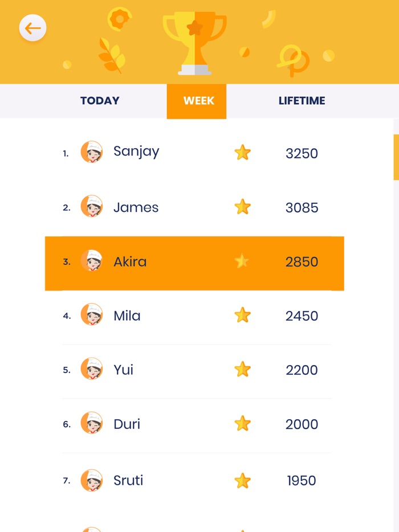The height and width of the screenshot is (532, 399).
Task: Tap the name James in the list
Action: (136, 207)
